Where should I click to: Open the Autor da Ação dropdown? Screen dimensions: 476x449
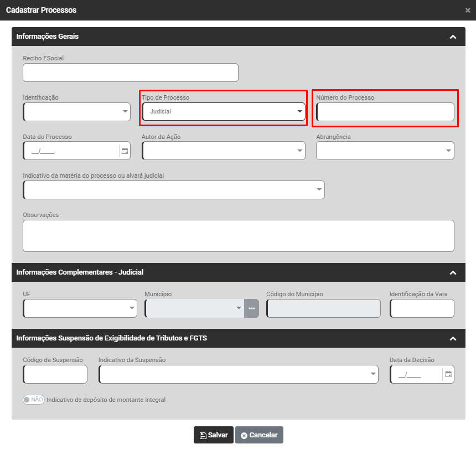click(224, 151)
